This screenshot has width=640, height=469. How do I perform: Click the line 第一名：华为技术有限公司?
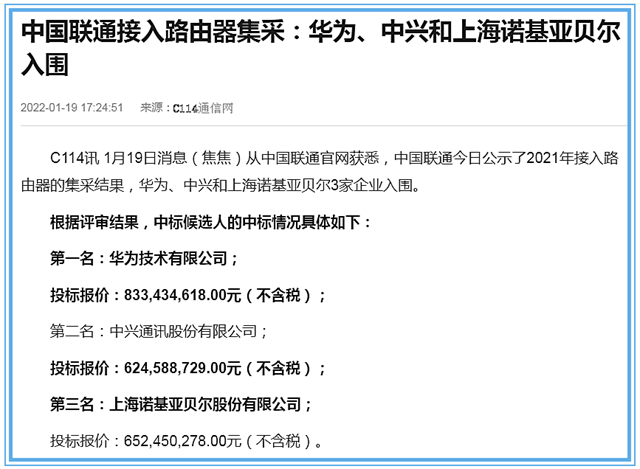pos(144,258)
